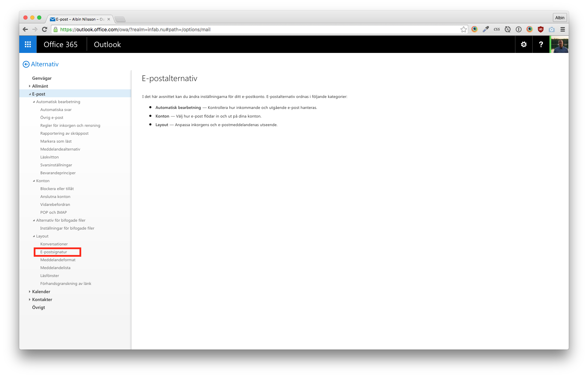Open Bevarandeprinciper settings
Viewport: 588px width, 377px height.
pyautogui.click(x=58, y=173)
